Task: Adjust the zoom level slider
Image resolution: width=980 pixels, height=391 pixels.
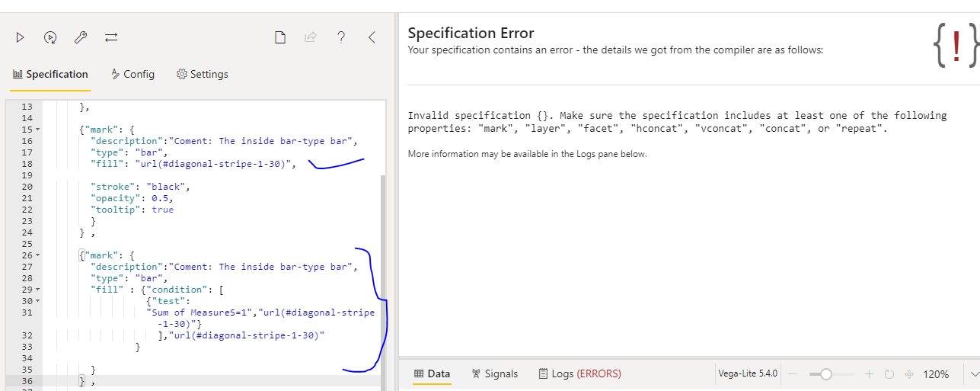Action: [831, 374]
